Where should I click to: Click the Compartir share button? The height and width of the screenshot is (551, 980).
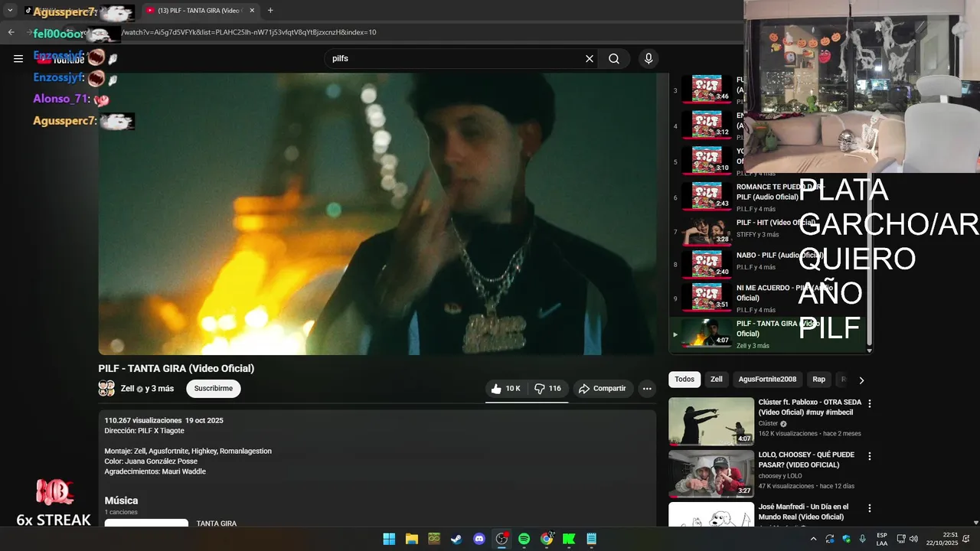603,389
